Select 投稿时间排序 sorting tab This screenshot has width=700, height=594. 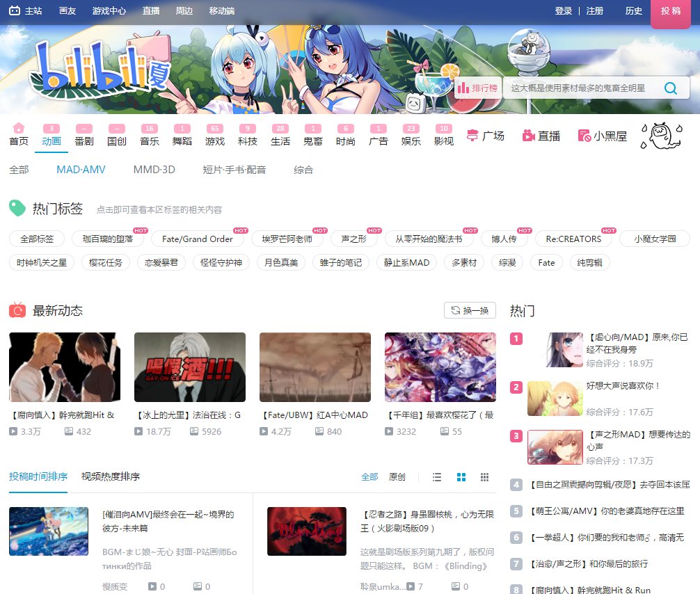[38, 476]
